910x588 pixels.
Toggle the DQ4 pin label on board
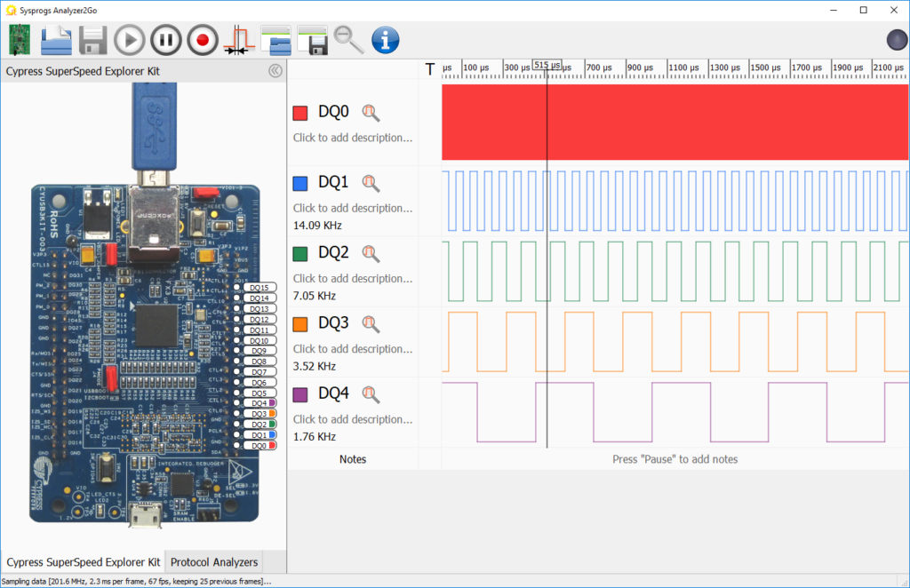[x=259, y=403]
